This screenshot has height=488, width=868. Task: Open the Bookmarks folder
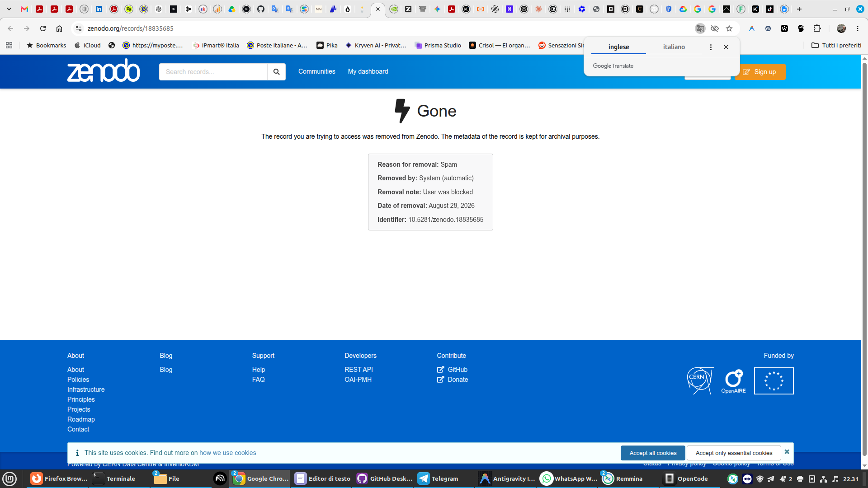tap(46, 45)
